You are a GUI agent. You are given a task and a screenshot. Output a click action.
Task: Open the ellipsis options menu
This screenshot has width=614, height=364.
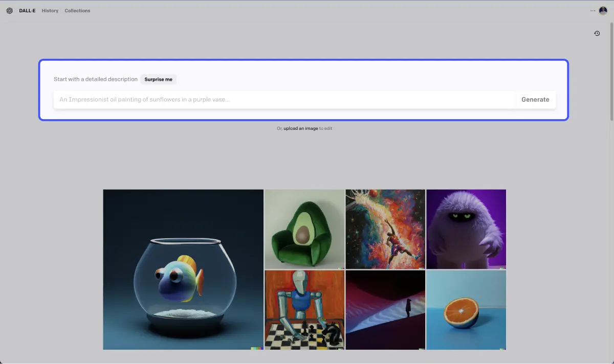593,10
